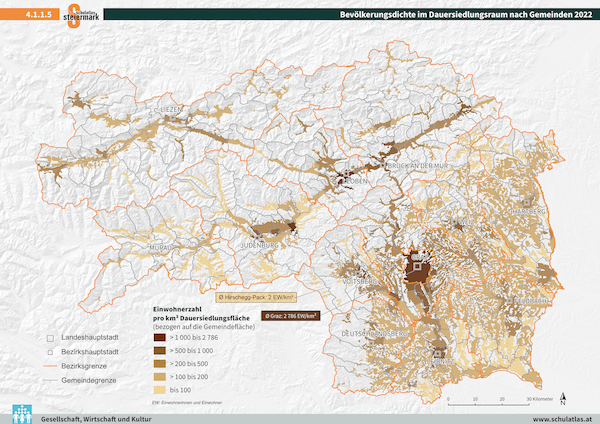Click the Bezirkshauptstadt small square legend symbol

[x=50, y=352]
